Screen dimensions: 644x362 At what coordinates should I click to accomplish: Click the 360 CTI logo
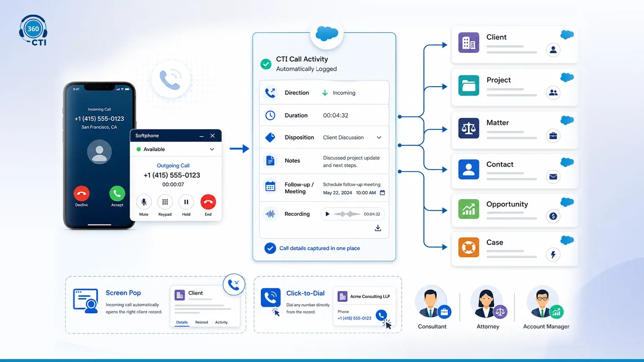point(33,31)
